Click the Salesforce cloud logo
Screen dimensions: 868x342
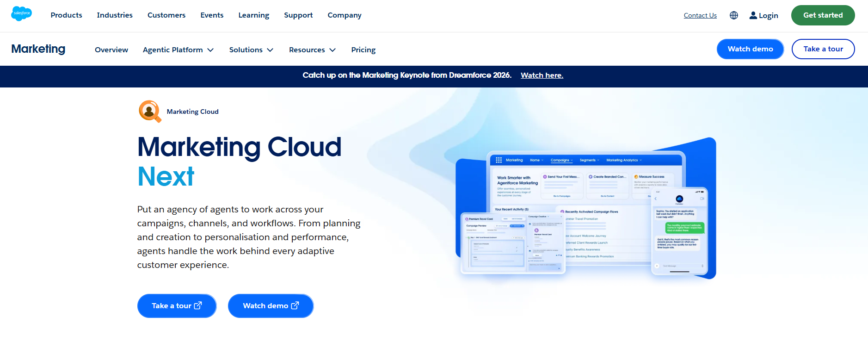tap(21, 14)
